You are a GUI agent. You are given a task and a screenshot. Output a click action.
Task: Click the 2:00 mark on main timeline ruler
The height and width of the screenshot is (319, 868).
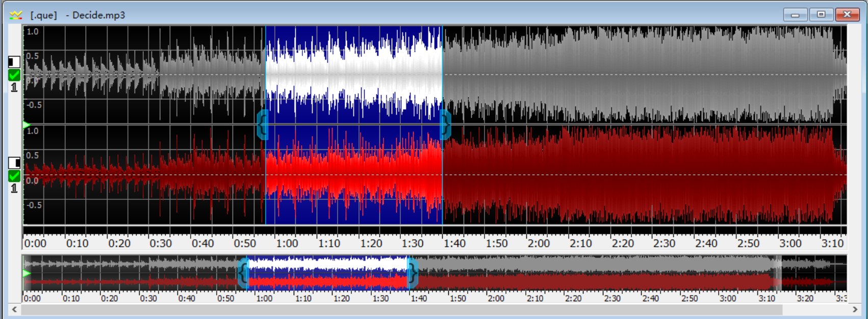point(539,243)
